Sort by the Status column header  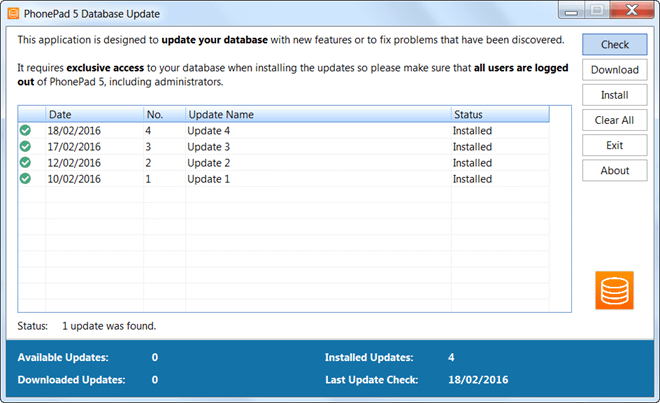click(500, 115)
